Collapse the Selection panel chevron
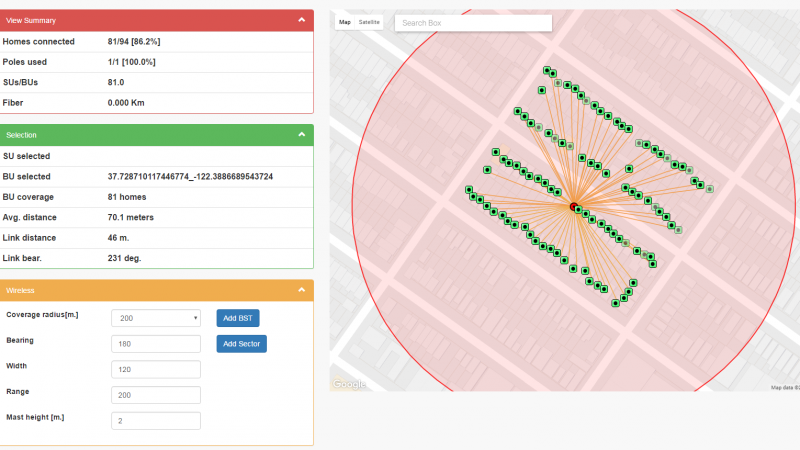 pos(302,134)
